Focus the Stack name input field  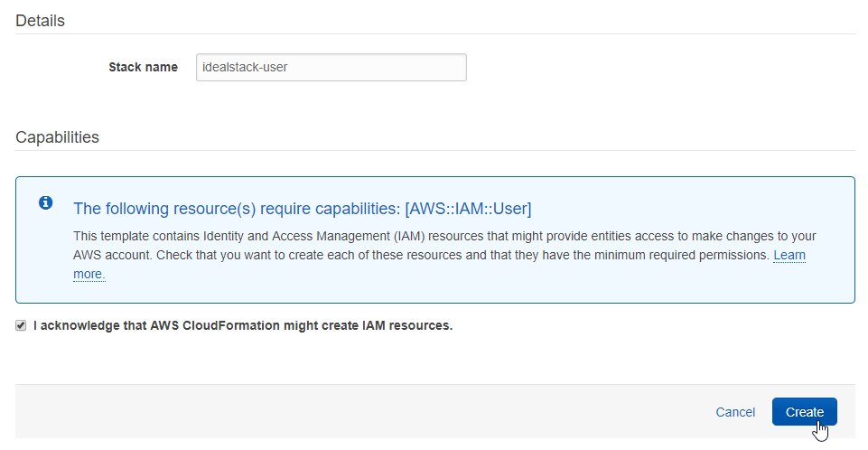pos(331,68)
